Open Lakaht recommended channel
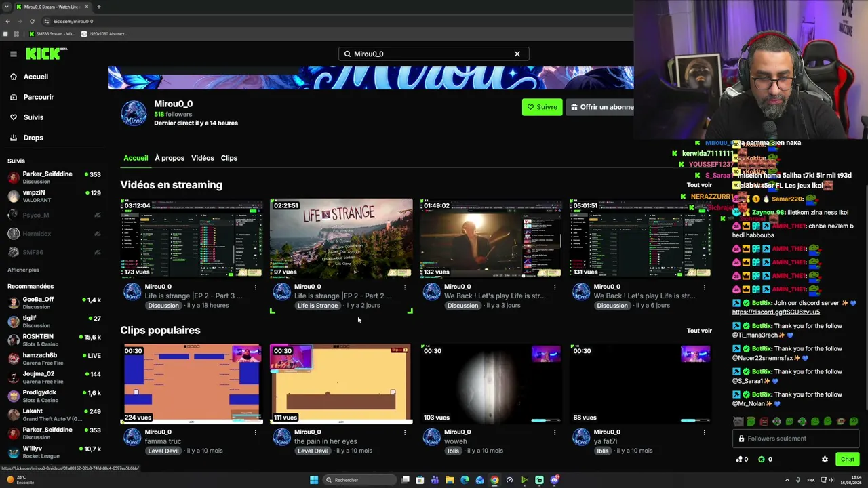Image resolution: width=868 pixels, height=488 pixels. [x=54, y=415]
